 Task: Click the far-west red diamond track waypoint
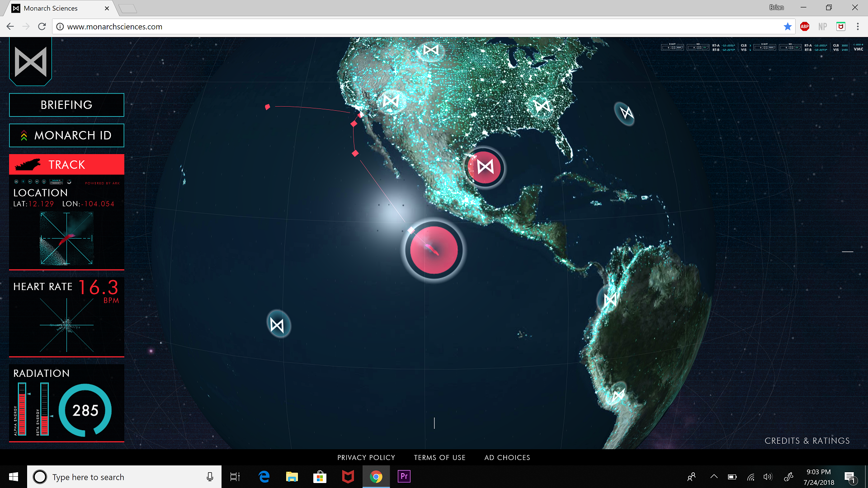point(268,107)
